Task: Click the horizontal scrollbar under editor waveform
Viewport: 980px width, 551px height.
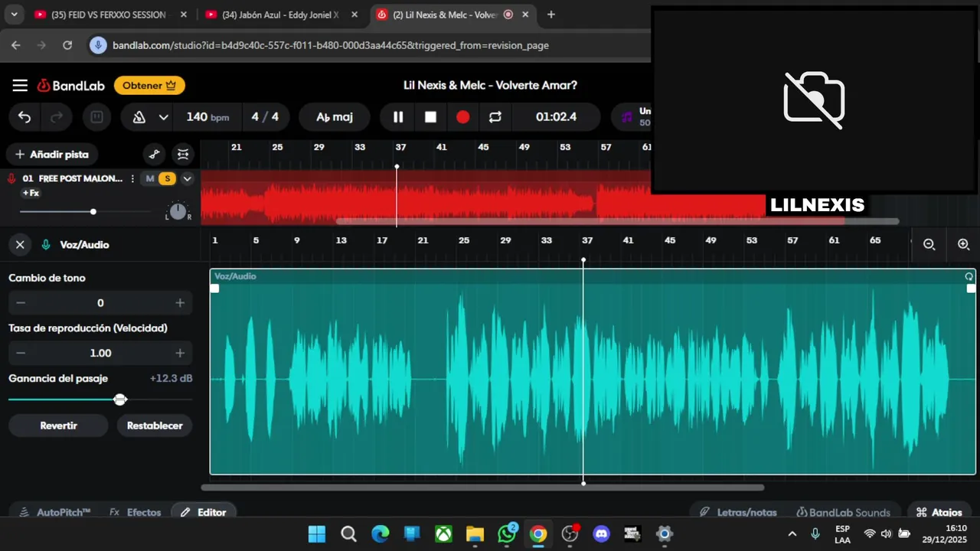Action: pyautogui.click(x=482, y=487)
